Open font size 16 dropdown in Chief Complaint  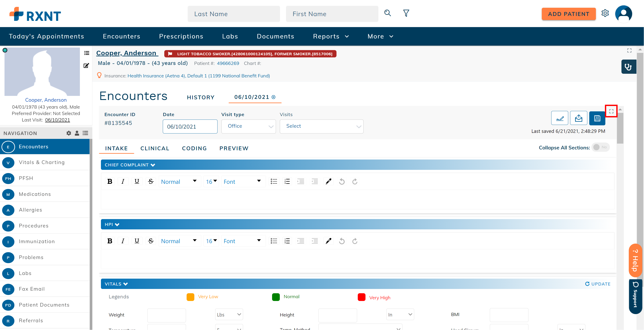coord(211,181)
